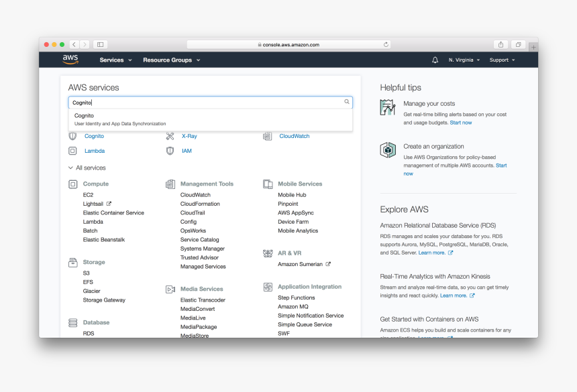Open CloudFormation under Management Tools
Screen dimensions: 577x392
[200, 204]
